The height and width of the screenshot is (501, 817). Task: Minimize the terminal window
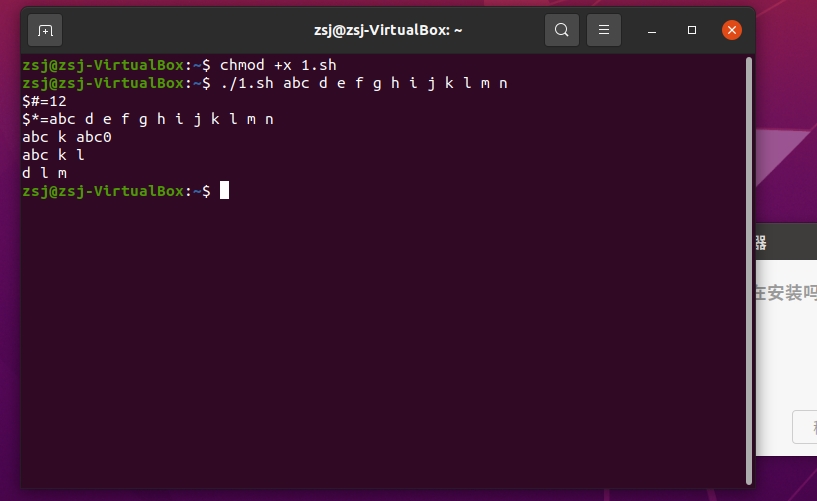[652, 31]
